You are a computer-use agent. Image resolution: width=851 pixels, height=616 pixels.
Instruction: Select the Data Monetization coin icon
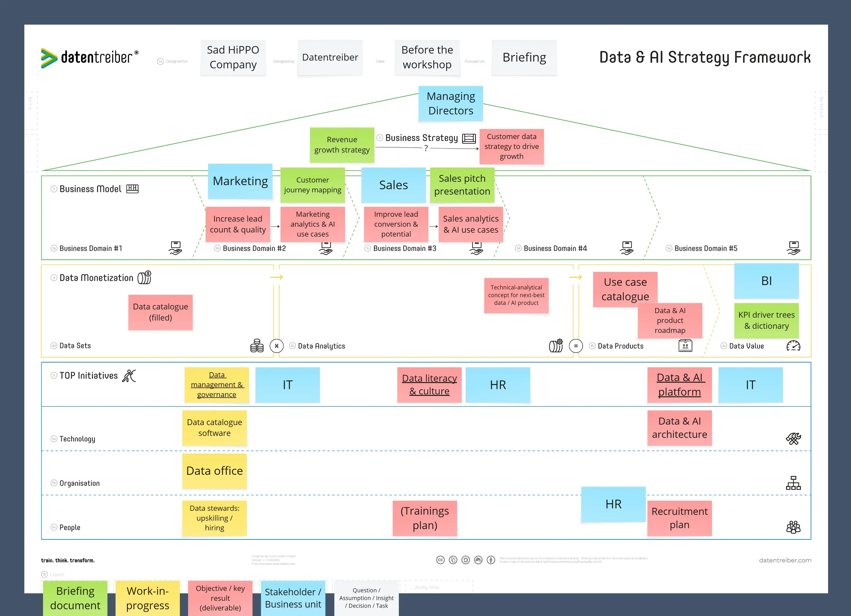pyautogui.click(x=144, y=278)
